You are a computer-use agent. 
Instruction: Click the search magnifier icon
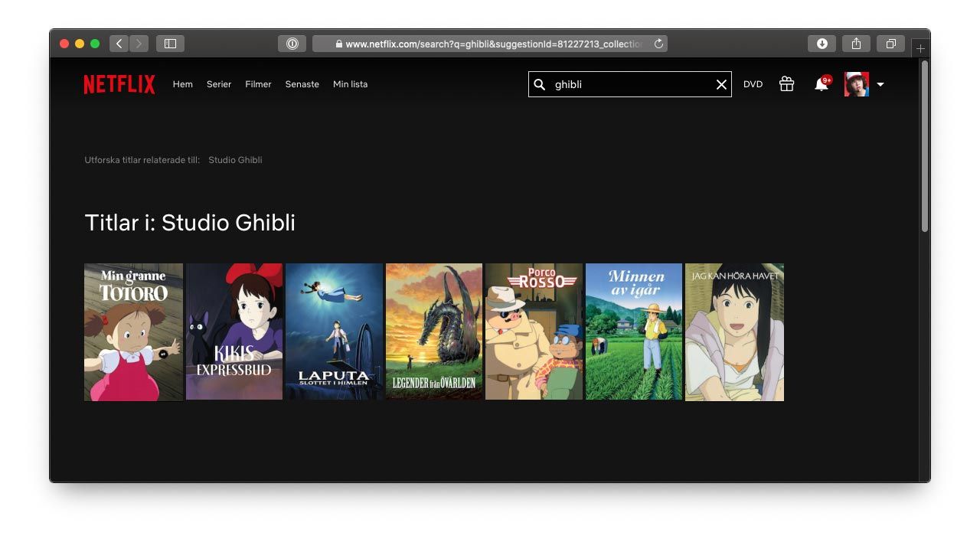tap(540, 84)
